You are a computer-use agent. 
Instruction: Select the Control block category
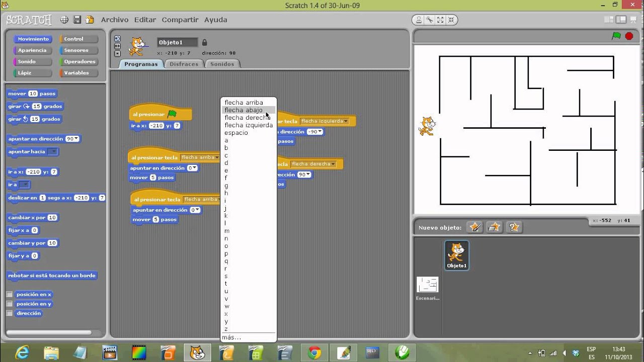(78, 39)
